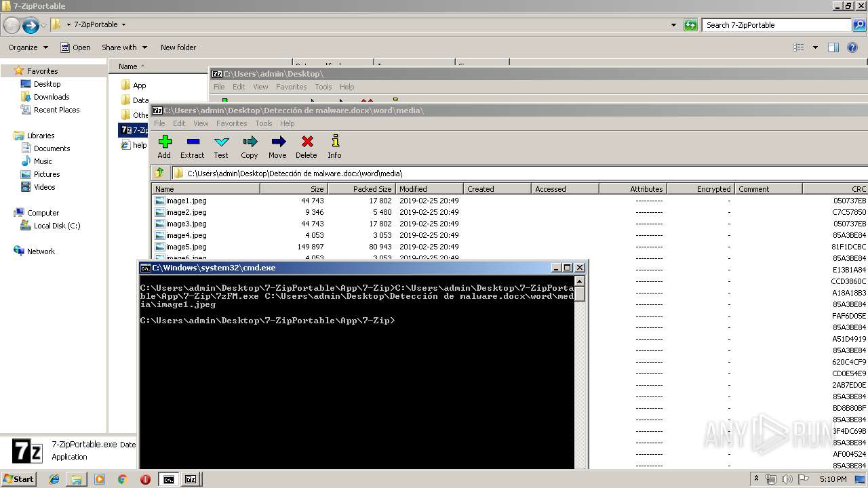The height and width of the screenshot is (488, 868).
Task: Select the Copy toolbar icon
Action: pyautogui.click(x=250, y=146)
